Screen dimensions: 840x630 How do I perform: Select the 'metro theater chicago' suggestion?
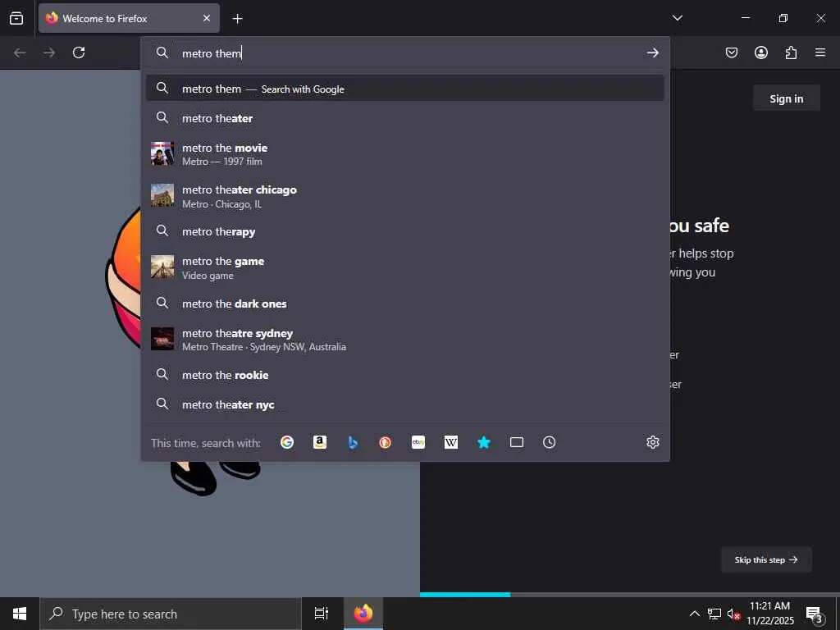pos(405,196)
